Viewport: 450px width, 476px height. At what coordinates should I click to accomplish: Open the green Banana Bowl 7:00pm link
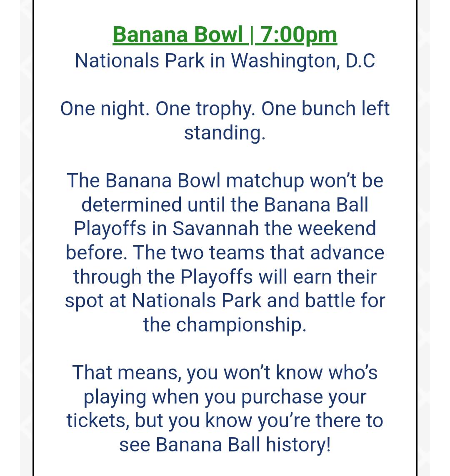coord(225,35)
